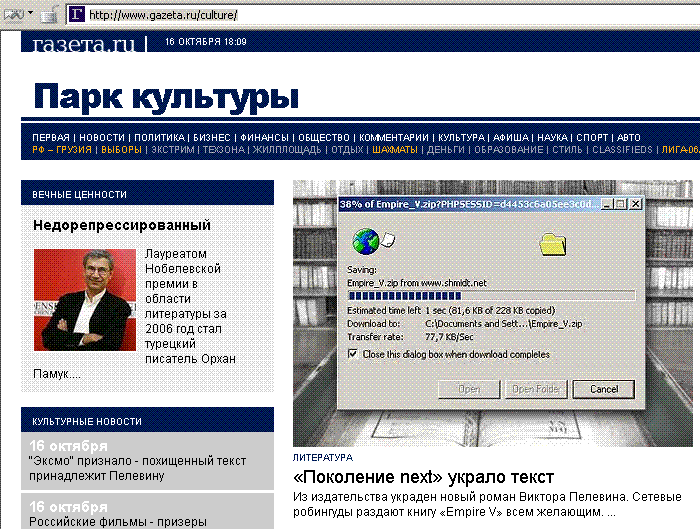Go to the ШАХМАТЫ section link
The height and width of the screenshot is (529, 700).
click(395, 150)
